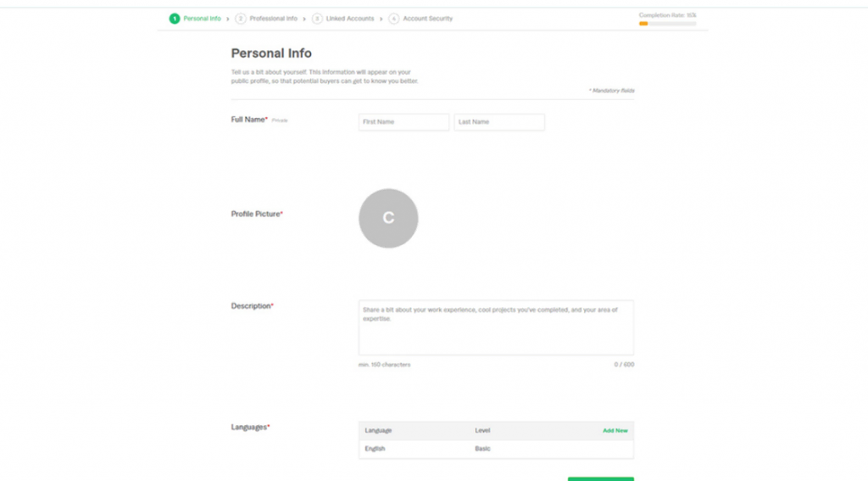Click the step 3 number circle
868x481 pixels.
(x=317, y=19)
